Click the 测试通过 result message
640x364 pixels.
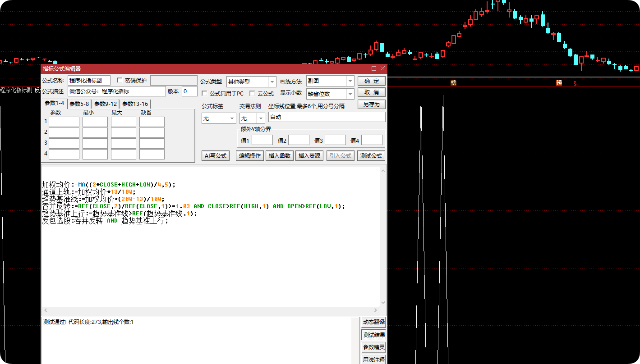tap(88, 322)
